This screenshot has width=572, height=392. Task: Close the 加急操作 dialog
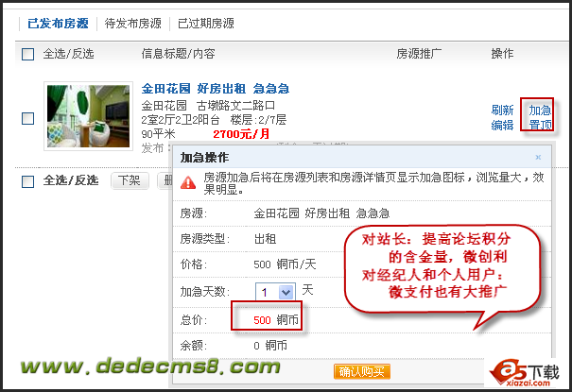(x=538, y=158)
